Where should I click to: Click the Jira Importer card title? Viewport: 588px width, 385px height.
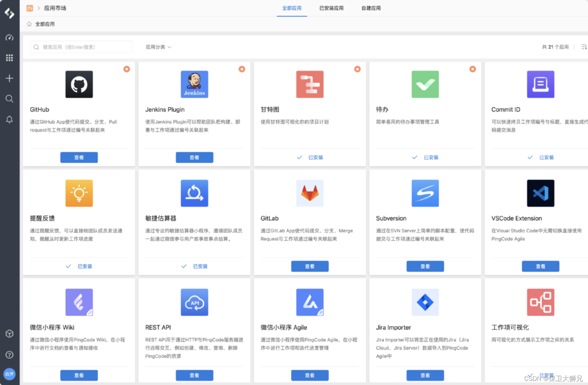pos(394,327)
